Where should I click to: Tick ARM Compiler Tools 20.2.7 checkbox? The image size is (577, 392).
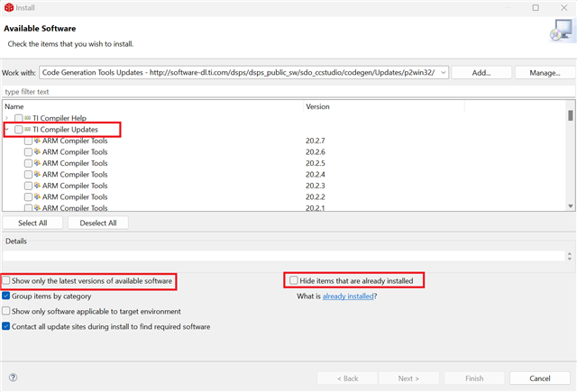coord(28,141)
